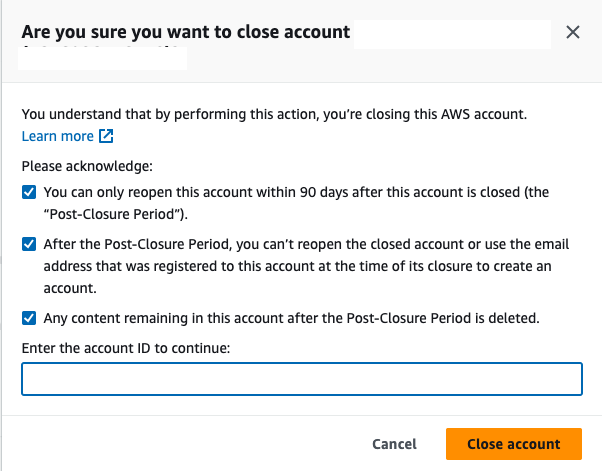The image size is (602, 471).
Task: Click the redacted second line under the heading
Action: coord(103,58)
